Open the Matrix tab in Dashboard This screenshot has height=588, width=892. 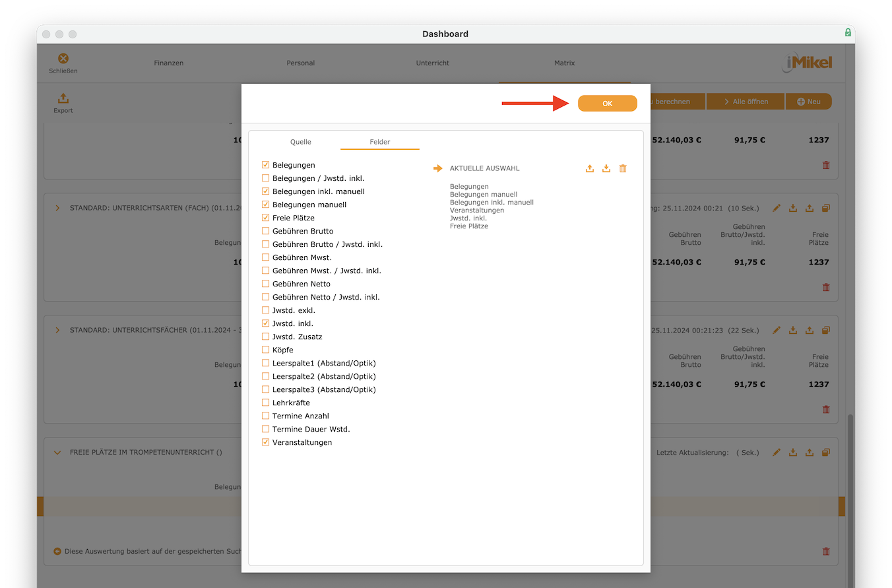click(565, 63)
